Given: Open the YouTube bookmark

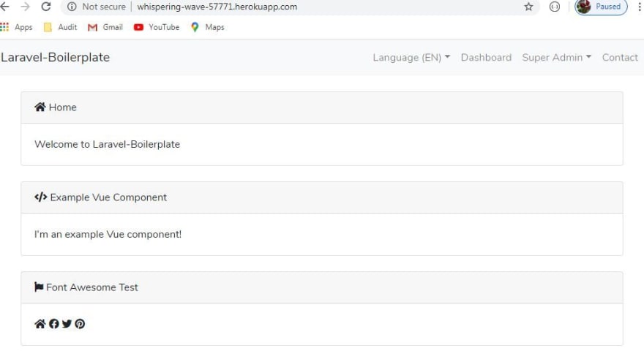Looking at the screenshot, I should point(157,27).
